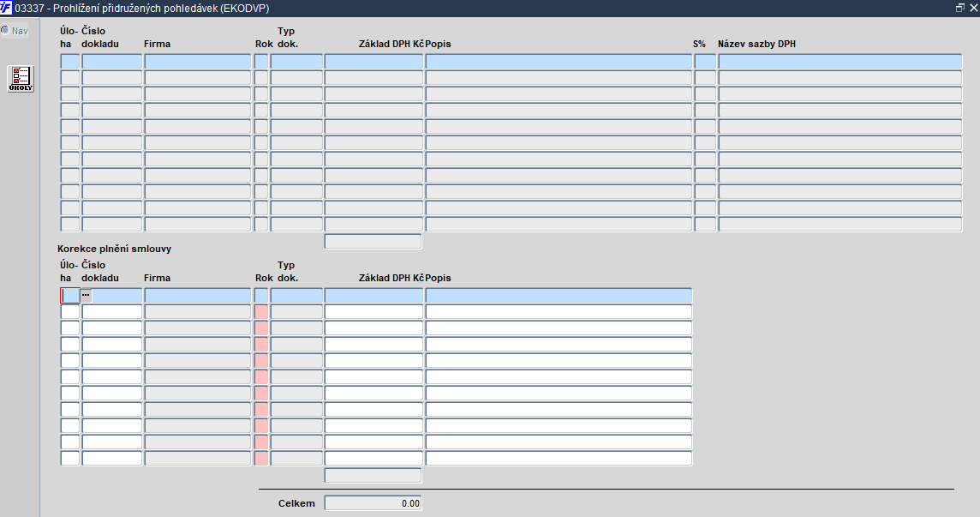Select first-row Název sazby DPH field

tap(840, 62)
